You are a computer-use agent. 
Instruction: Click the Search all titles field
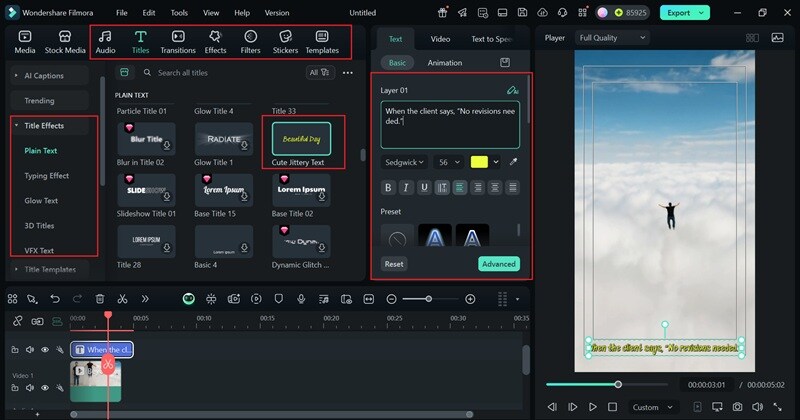222,73
